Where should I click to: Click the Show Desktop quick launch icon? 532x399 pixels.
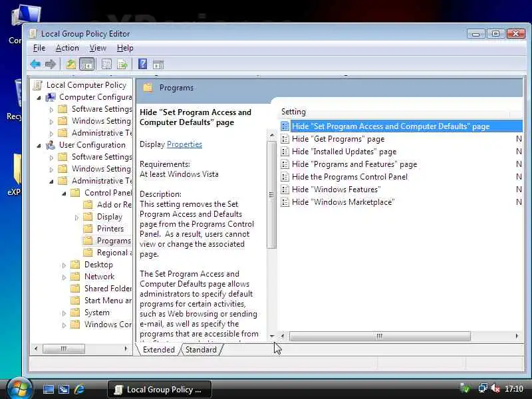point(48,389)
